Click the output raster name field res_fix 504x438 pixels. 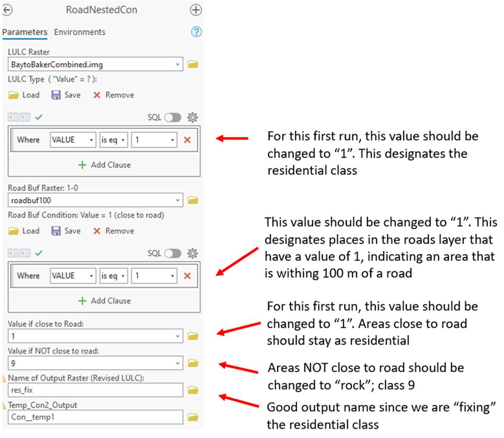point(95,390)
